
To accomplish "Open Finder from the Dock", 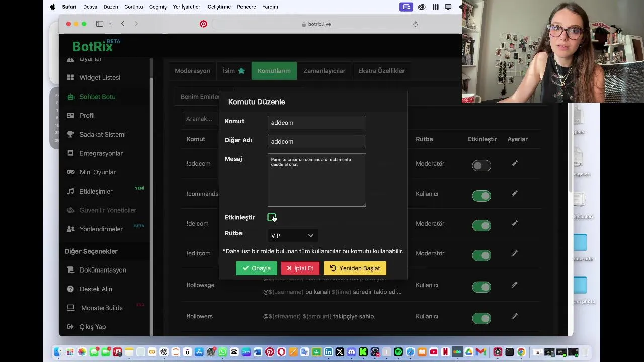I will 58,352.
